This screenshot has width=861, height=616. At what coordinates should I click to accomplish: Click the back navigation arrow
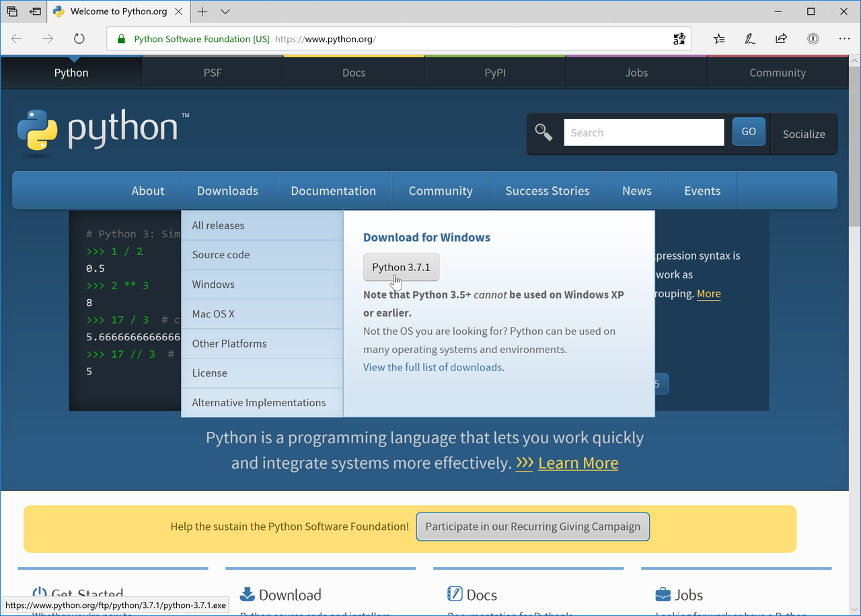(x=16, y=38)
